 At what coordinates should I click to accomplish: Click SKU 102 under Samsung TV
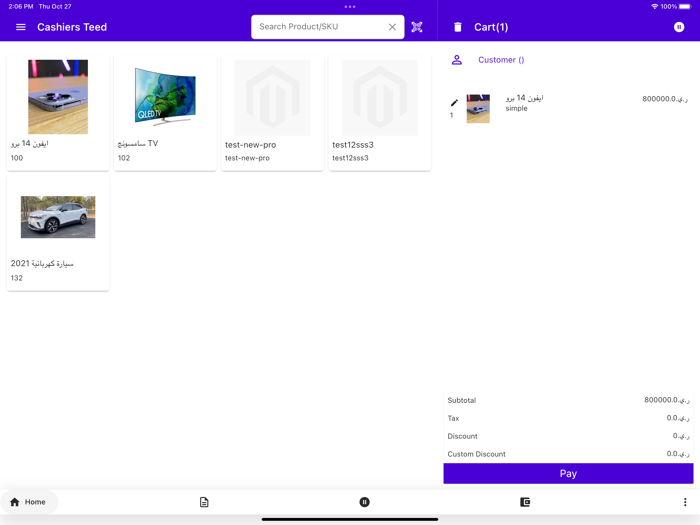(124, 158)
